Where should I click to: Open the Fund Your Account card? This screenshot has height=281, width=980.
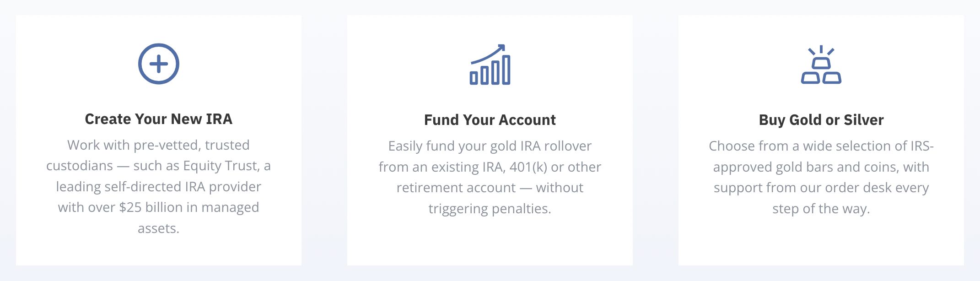[490, 140]
